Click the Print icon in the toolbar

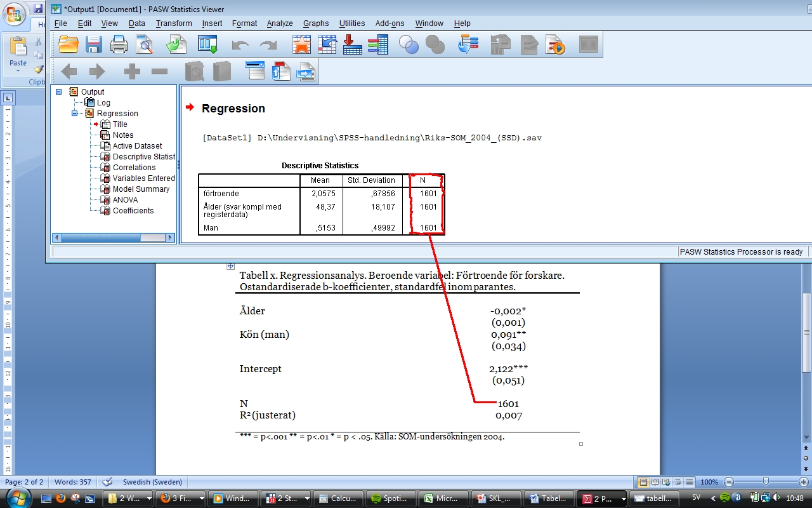[119, 44]
